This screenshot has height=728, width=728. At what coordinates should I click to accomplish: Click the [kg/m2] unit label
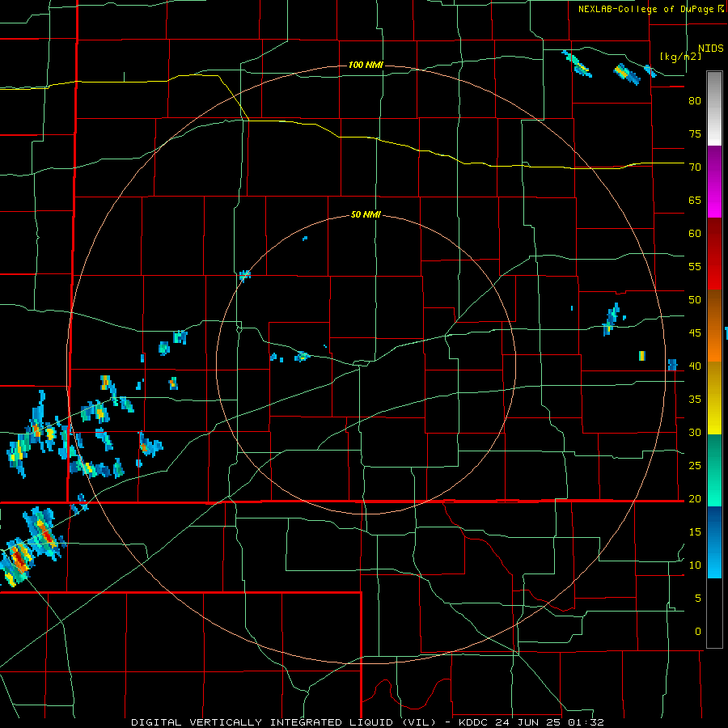681,57
